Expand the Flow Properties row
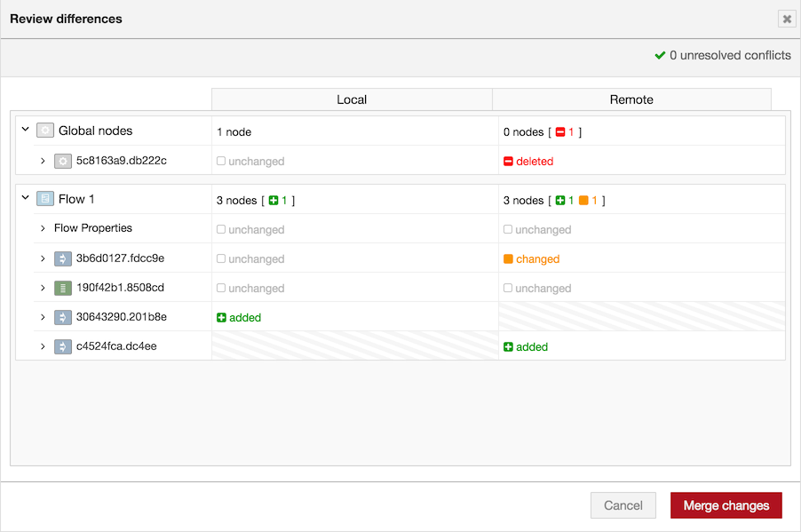This screenshot has width=801, height=532. click(43, 228)
